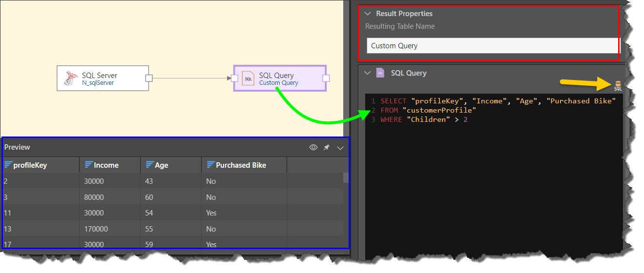The width and height of the screenshot is (644, 273).
Task: Toggle the Preview eye visibility icon
Action: [x=313, y=147]
